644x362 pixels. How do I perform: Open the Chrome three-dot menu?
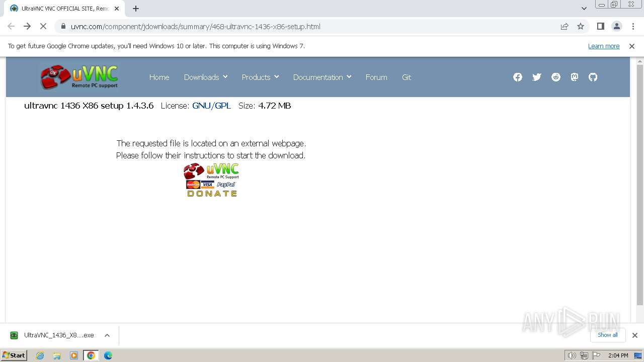[633, 26]
